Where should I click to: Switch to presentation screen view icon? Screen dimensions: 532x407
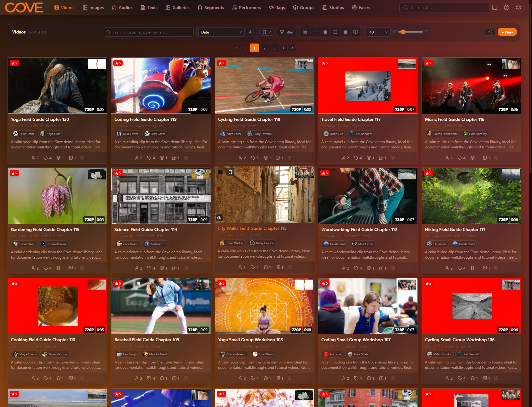tap(356, 32)
